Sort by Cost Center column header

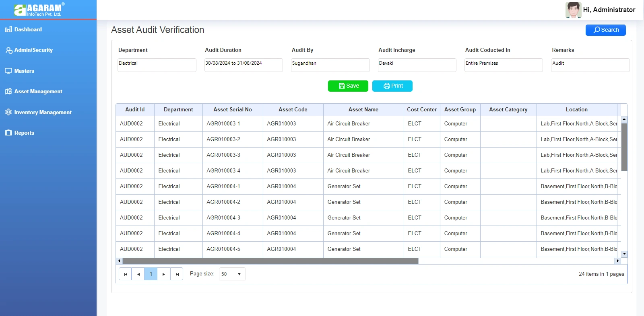coord(422,110)
